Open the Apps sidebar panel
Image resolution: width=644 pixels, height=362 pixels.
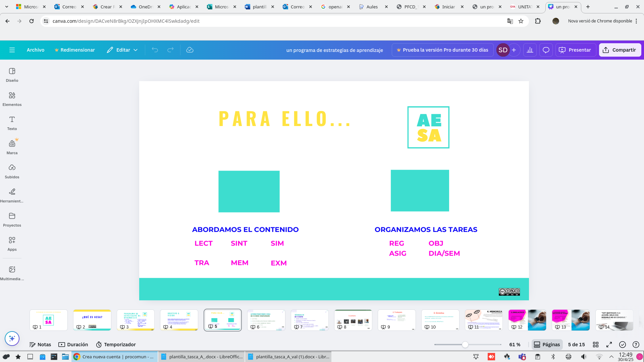[12, 244]
